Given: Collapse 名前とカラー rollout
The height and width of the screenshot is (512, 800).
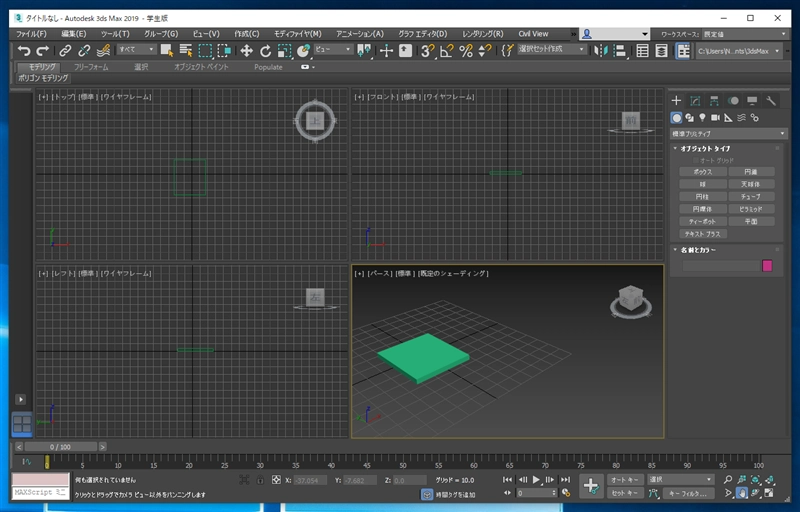Looking at the screenshot, I should click(x=697, y=250).
